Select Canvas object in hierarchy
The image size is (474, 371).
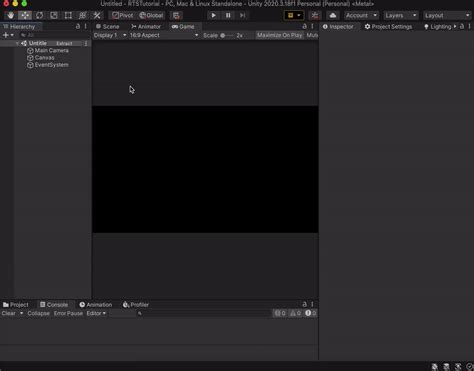pos(41,58)
